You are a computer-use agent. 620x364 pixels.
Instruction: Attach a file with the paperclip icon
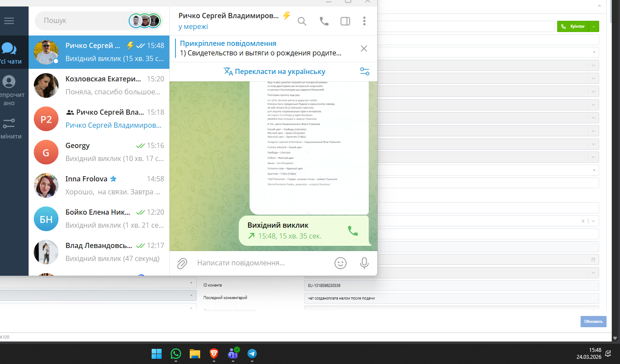[x=182, y=263]
